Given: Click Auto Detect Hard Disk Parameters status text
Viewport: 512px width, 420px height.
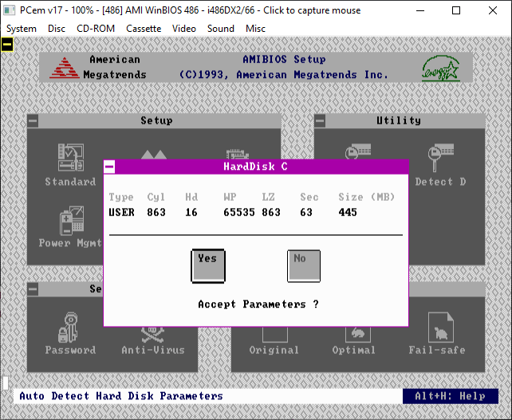Looking at the screenshot, I should click(121, 396).
